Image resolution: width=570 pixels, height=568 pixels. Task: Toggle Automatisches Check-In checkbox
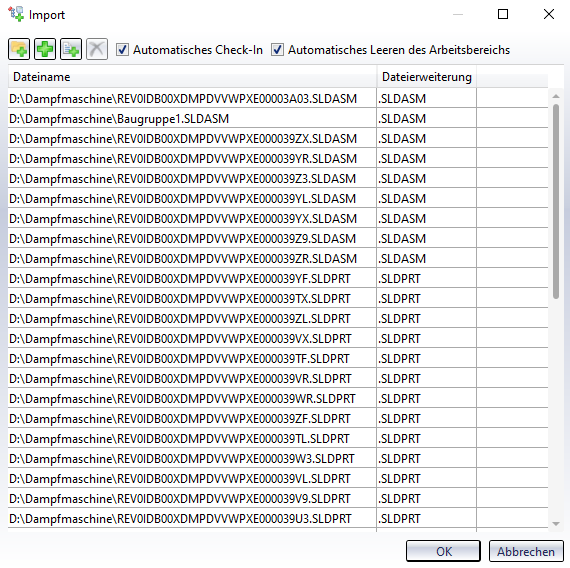click(x=123, y=49)
